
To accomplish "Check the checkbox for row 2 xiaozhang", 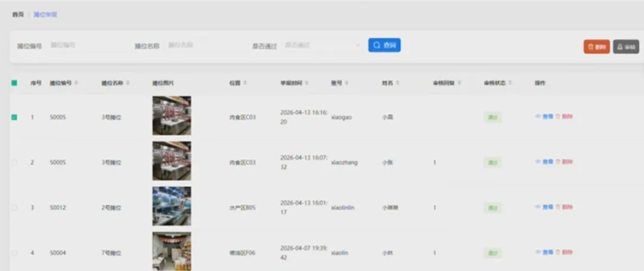I will coord(14,162).
